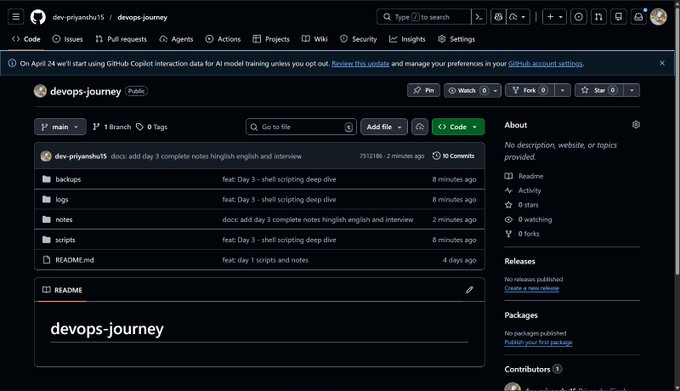This screenshot has height=391, width=680.
Task: Open the hamburger navigation menu
Action: pyautogui.click(x=16, y=17)
